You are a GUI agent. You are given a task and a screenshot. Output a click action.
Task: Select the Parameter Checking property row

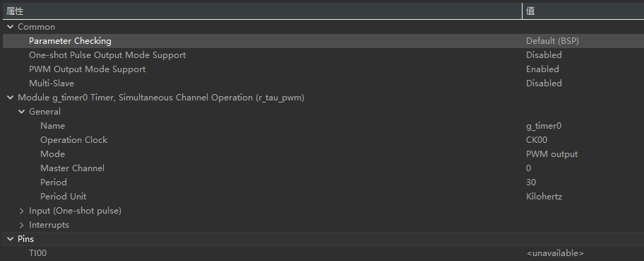point(323,41)
